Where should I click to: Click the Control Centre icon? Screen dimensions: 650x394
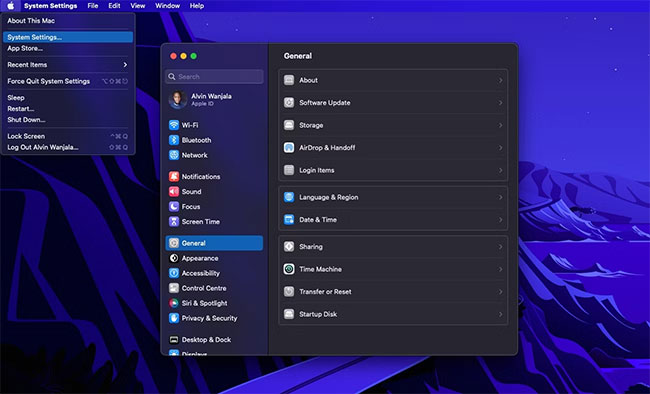point(174,288)
